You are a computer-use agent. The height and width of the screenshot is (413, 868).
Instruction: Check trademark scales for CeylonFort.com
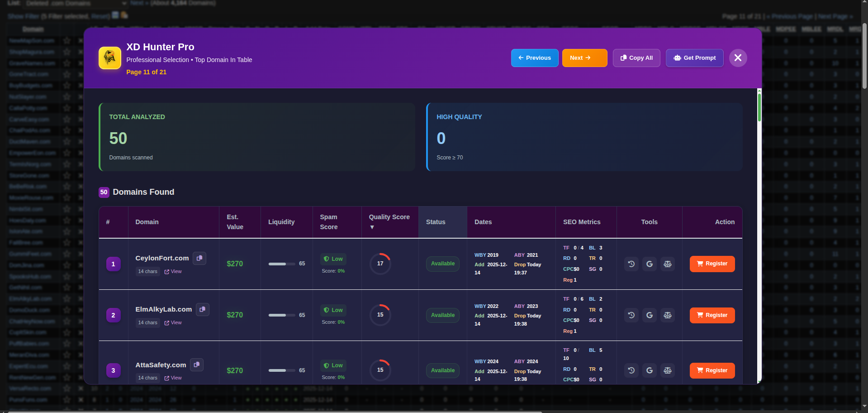pos(667,264)
